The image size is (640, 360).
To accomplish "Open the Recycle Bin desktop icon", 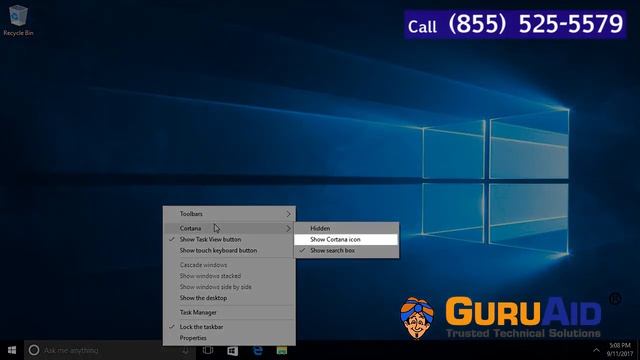I will [18, 20].
